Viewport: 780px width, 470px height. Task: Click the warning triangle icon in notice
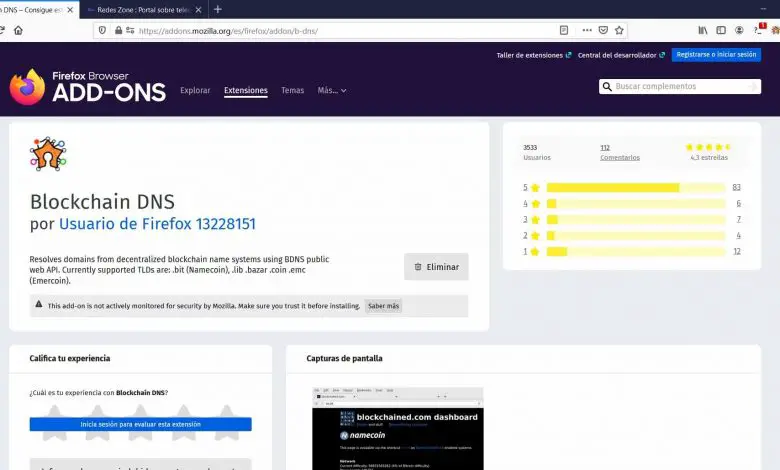39,304
